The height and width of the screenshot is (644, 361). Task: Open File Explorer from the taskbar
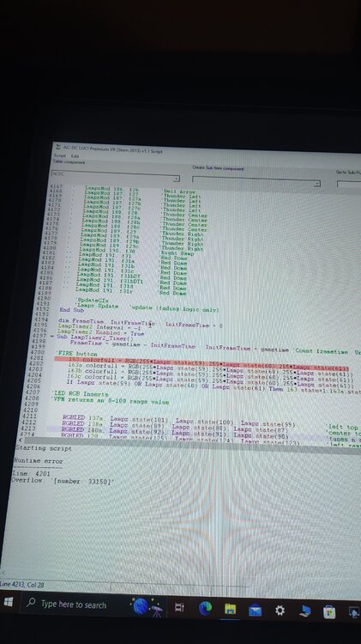(230, 610)
